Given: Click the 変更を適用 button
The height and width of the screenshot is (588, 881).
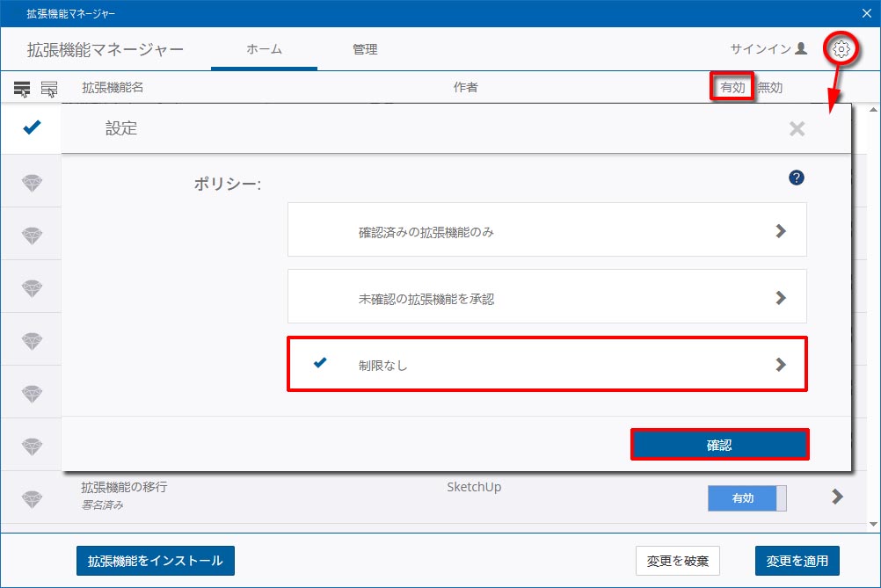Looking at the screenshot, I should 797,560.
